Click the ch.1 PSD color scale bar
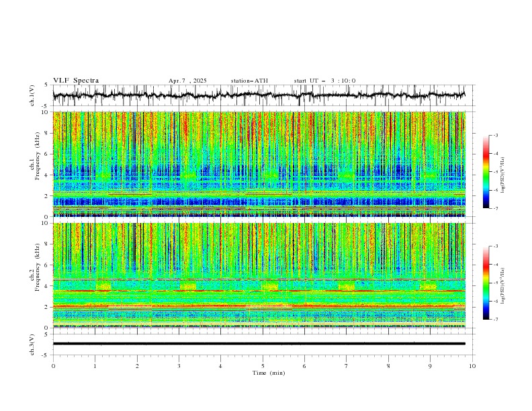 [486, 172]
